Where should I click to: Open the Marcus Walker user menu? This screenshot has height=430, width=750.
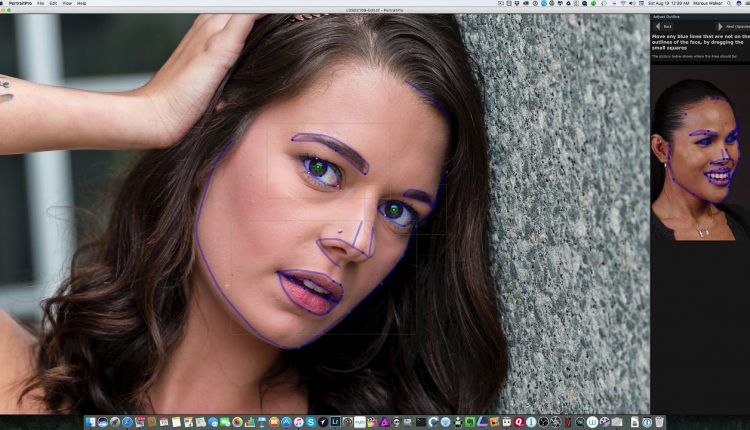pos(708,3)
